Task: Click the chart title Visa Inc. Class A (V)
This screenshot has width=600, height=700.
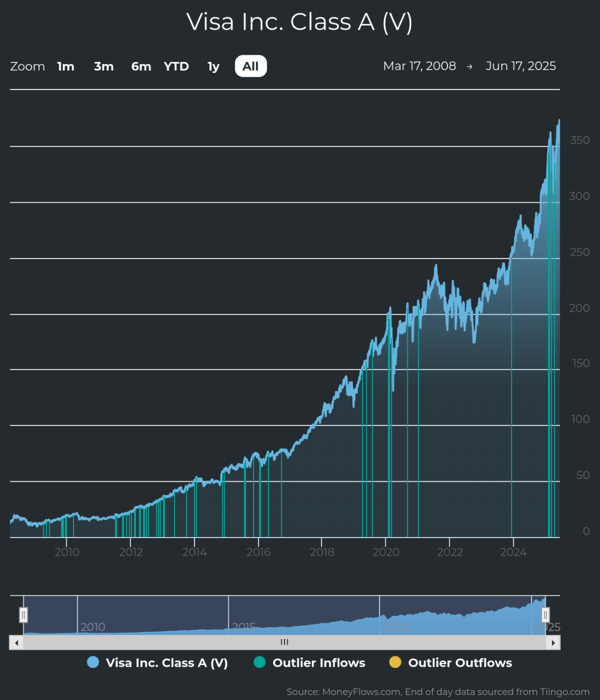Action: point(299,22)
